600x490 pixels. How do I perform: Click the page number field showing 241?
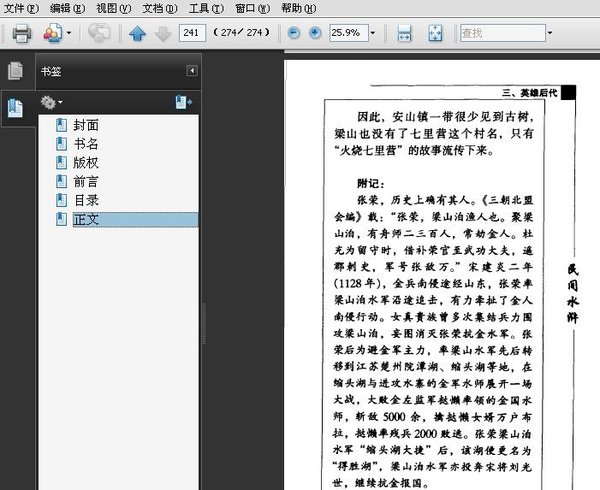(192, 33)
